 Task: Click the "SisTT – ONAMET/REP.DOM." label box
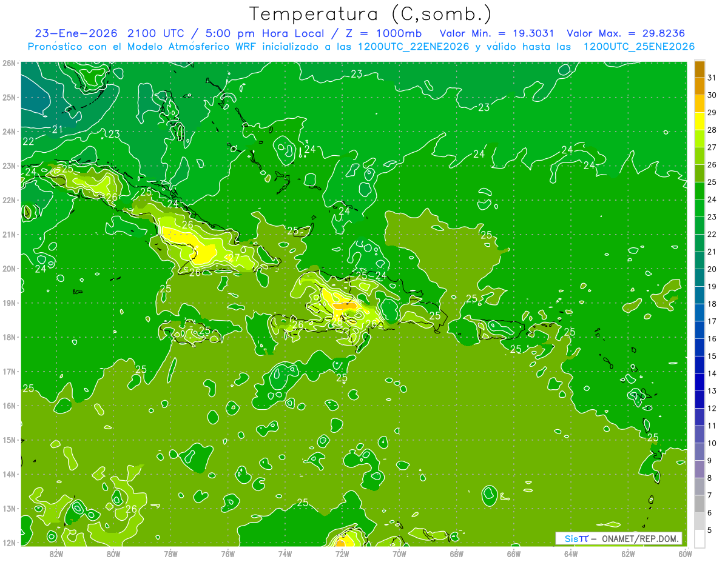(619, 538)
